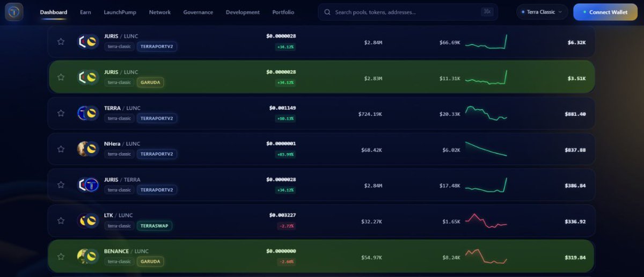Click the +10.13% change badge
Screen dimensions: 644x277
point(286,118)
